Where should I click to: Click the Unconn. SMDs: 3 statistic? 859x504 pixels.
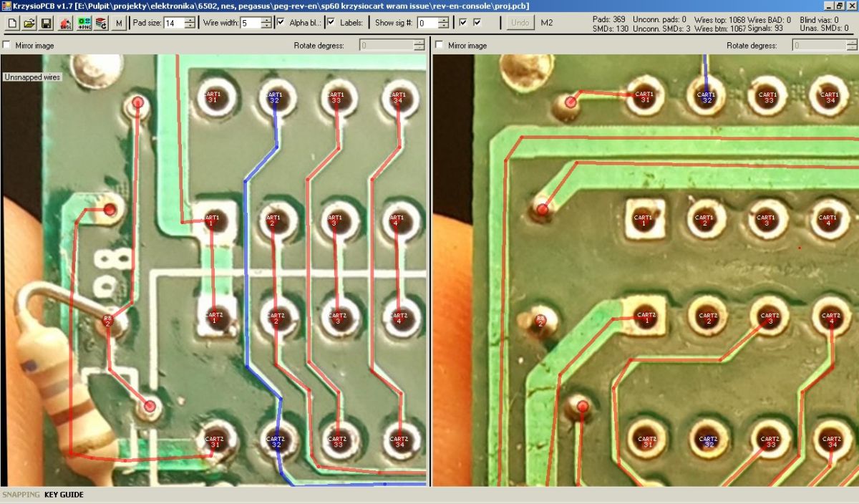pyautogui.click(x=661, y=29)
